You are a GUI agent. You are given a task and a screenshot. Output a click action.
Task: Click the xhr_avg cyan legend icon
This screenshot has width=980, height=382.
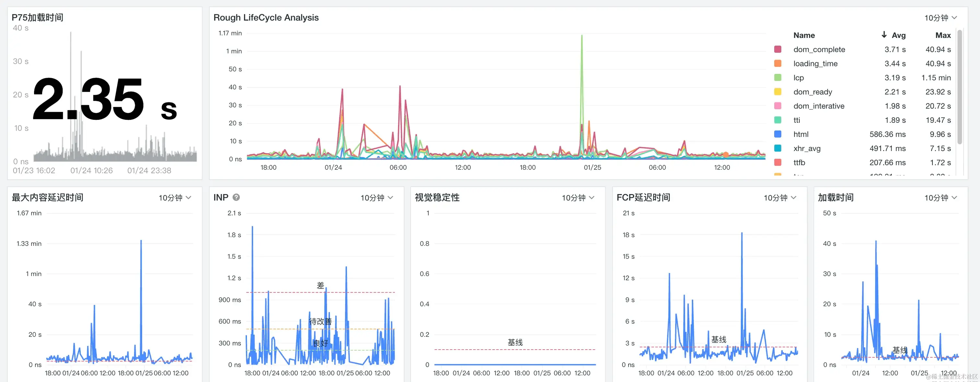pyautogui.click(x=777, y=148)
